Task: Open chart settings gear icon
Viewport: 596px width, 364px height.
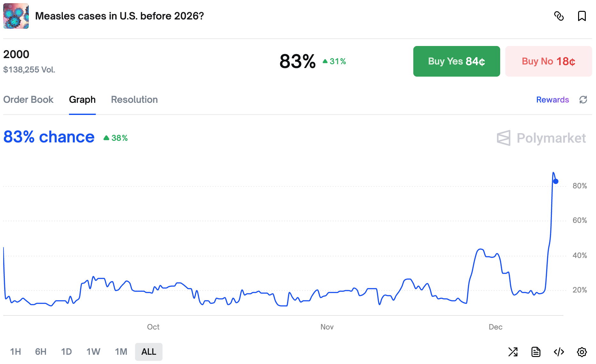Action: (582, 352)
